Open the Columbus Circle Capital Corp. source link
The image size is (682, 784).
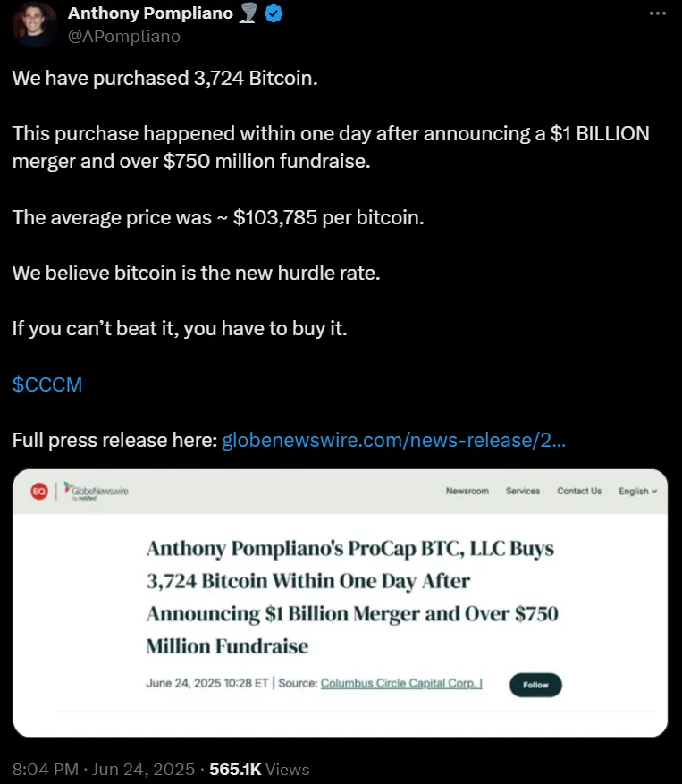401,684
